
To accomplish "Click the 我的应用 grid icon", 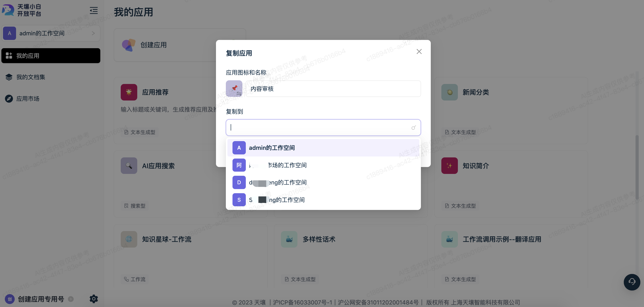I will tap(9, 56).
